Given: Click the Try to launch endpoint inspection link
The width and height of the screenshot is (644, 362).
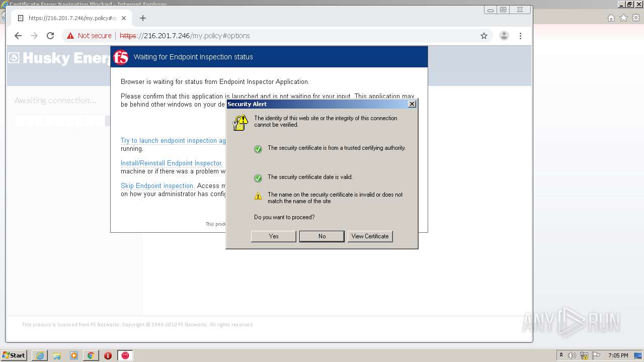Looking at the screenshot, I should (173, 141).
